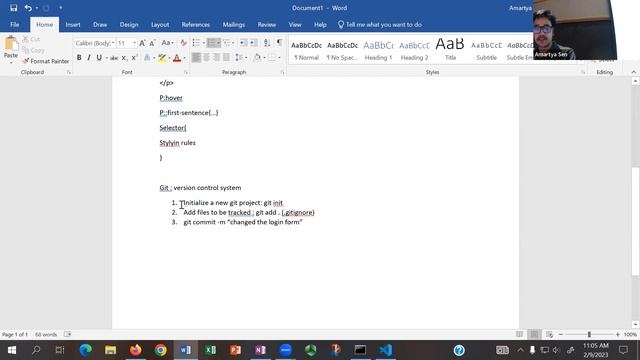Shrink font size with decrease font icon

point(152,43)
